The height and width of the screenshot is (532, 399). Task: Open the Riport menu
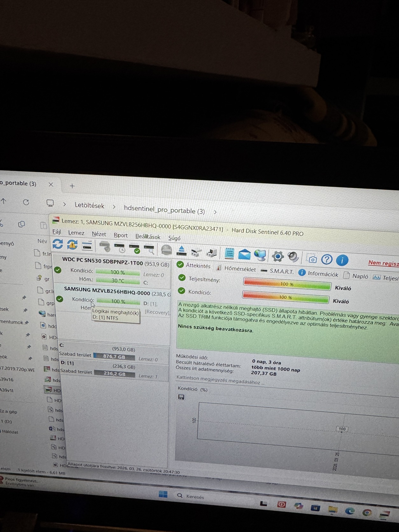click(121, 235)
